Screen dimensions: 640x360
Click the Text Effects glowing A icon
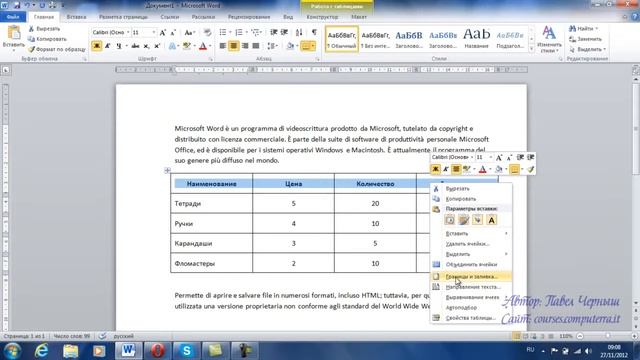(172, 46)
